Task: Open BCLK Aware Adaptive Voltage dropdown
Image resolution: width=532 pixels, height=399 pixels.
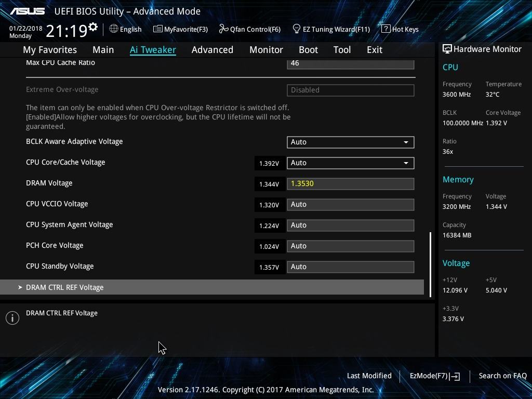Action: point(351,142)
